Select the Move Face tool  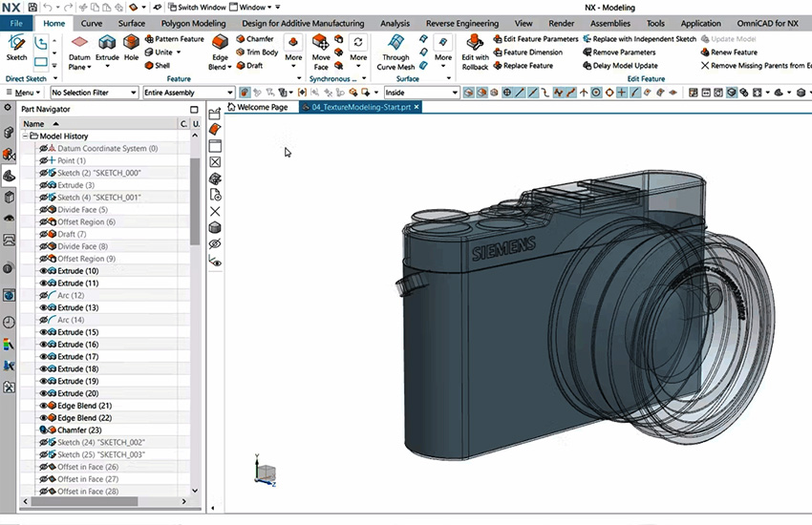click(x=321, y=52)
